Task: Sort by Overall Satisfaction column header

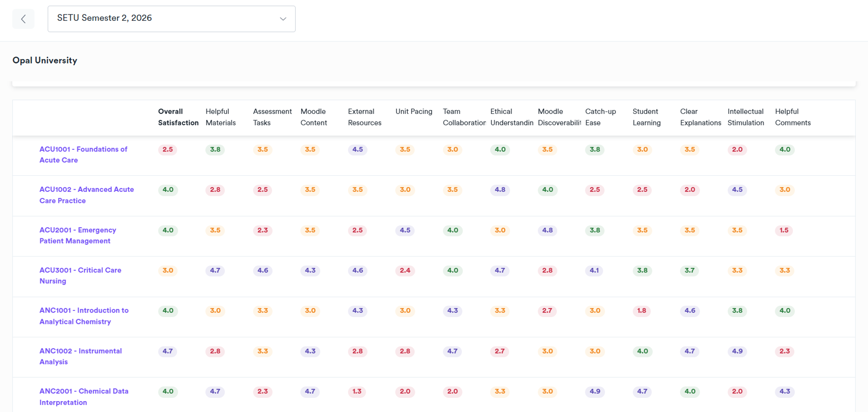Action: [178, 117]
